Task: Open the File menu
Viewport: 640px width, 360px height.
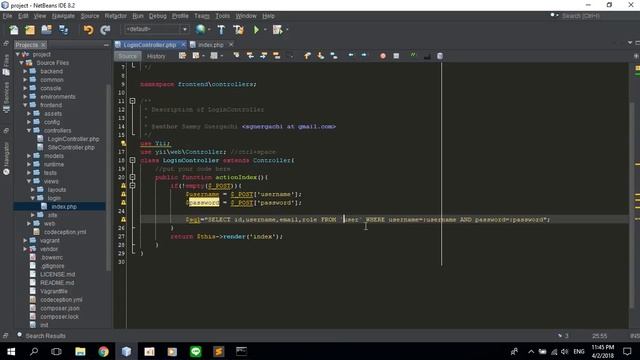Action: pyautogui.click(x=7, y=16)
